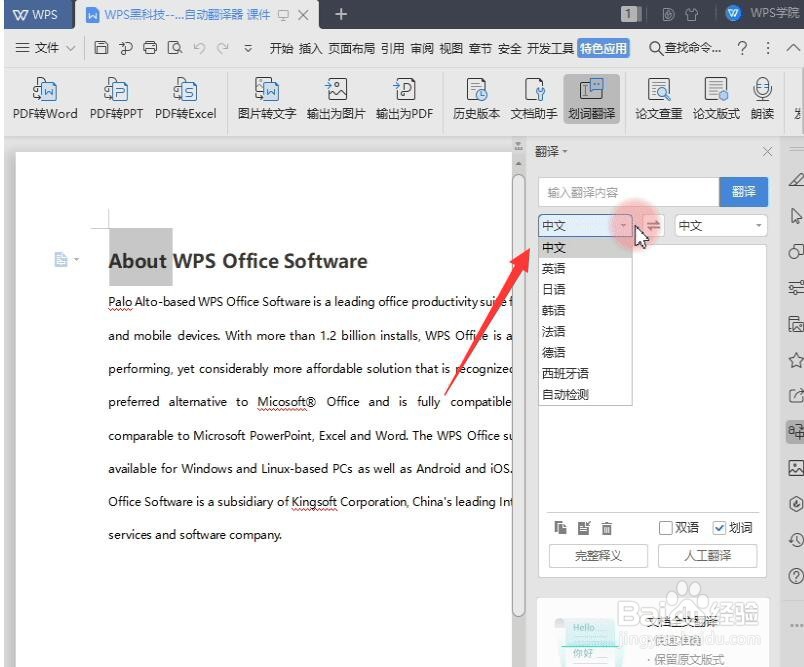Launch the 图片转文字 image-to-text tool
804x667 pixels.
(267, 98)
